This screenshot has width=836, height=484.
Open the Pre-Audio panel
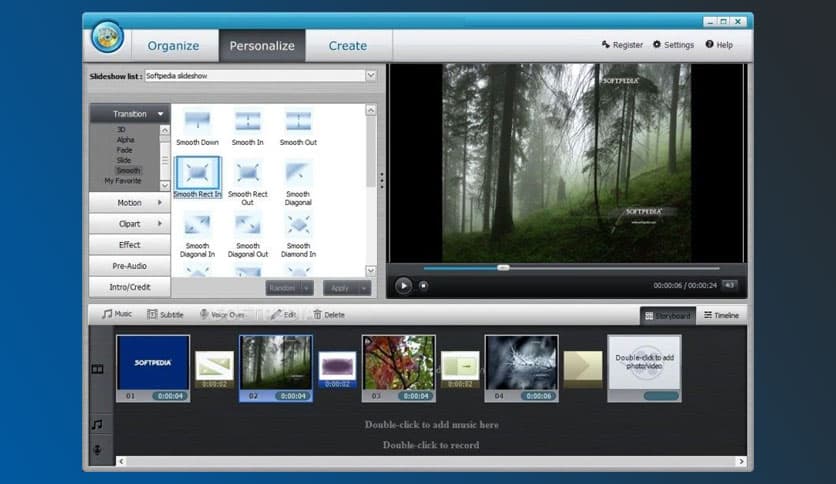[130, 265]
